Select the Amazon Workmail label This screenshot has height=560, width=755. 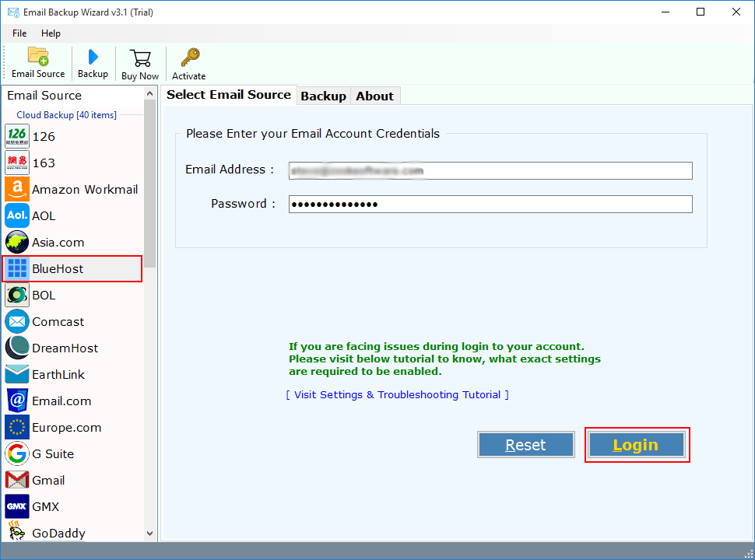[85, 190]
